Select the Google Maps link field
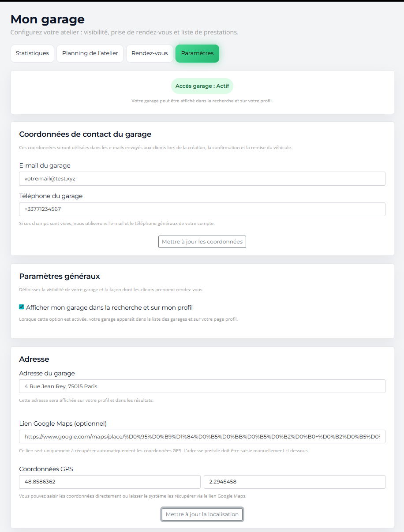404x532 pixels. pos(202,436)
